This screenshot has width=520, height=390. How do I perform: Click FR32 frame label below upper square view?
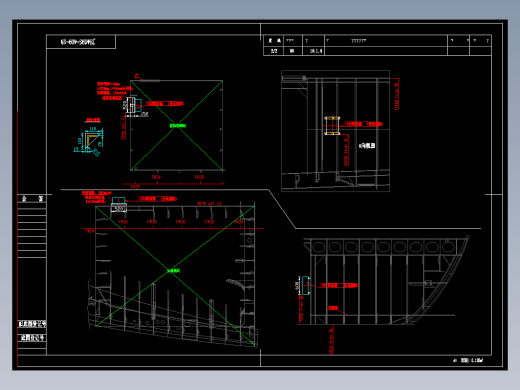pyautogui.click(x=199, y=177)
